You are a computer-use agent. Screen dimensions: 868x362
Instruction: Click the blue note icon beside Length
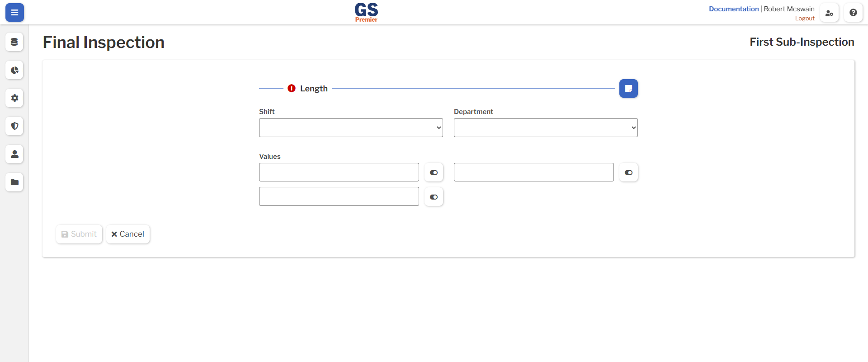628,89
